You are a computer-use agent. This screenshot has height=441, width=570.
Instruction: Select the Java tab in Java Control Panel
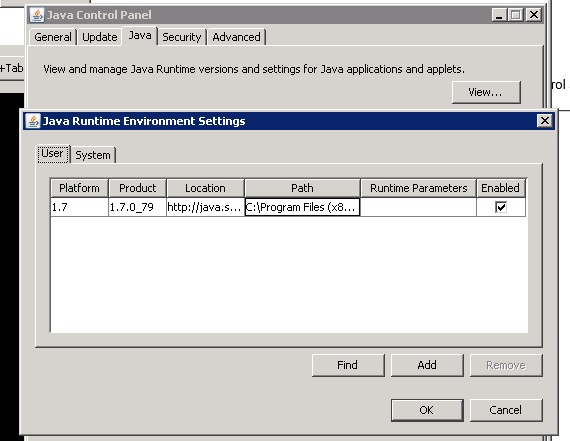pyautogui.click(x=140, y=36)
